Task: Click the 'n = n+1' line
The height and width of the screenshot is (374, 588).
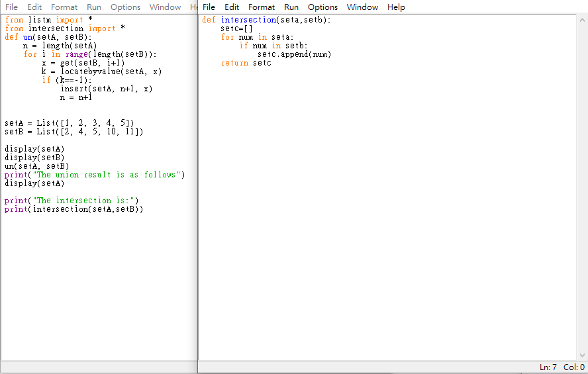Action: tap(76, 97)
